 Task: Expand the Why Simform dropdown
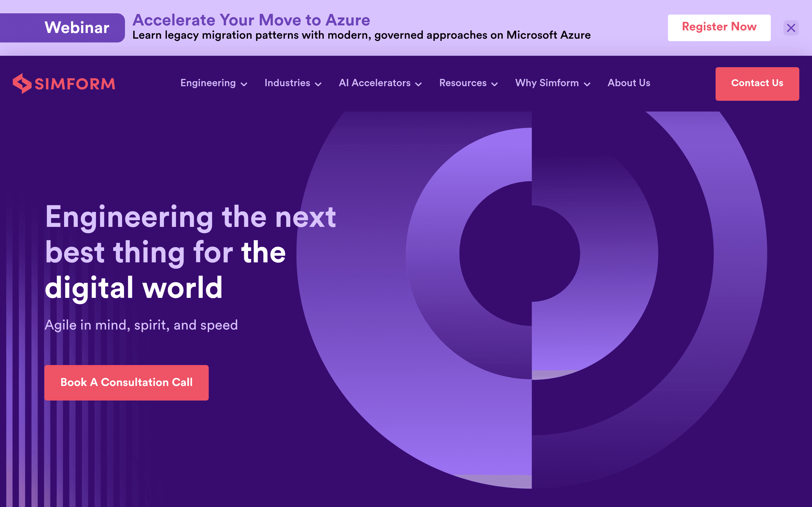[587, 84]
